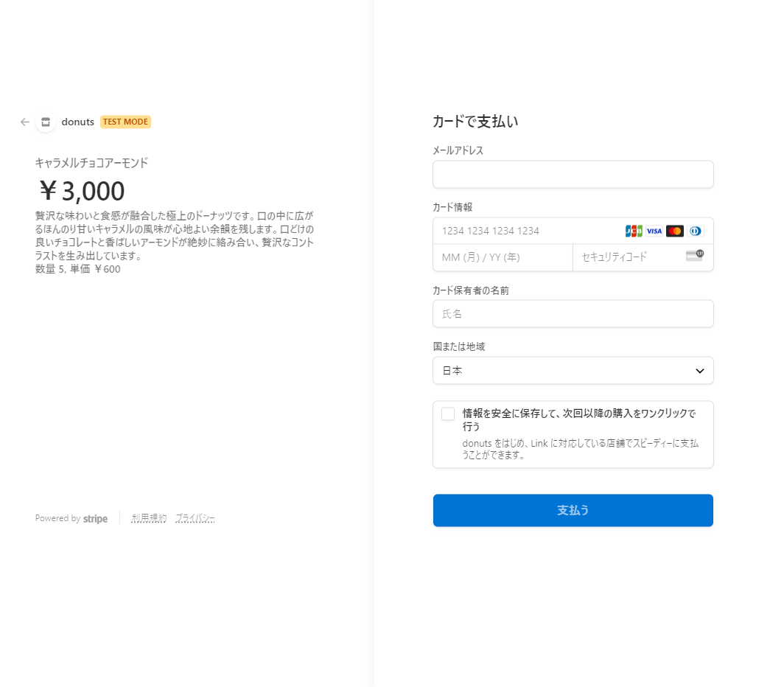Click the chevron arrow in country selector

click(x=699, y=371)
